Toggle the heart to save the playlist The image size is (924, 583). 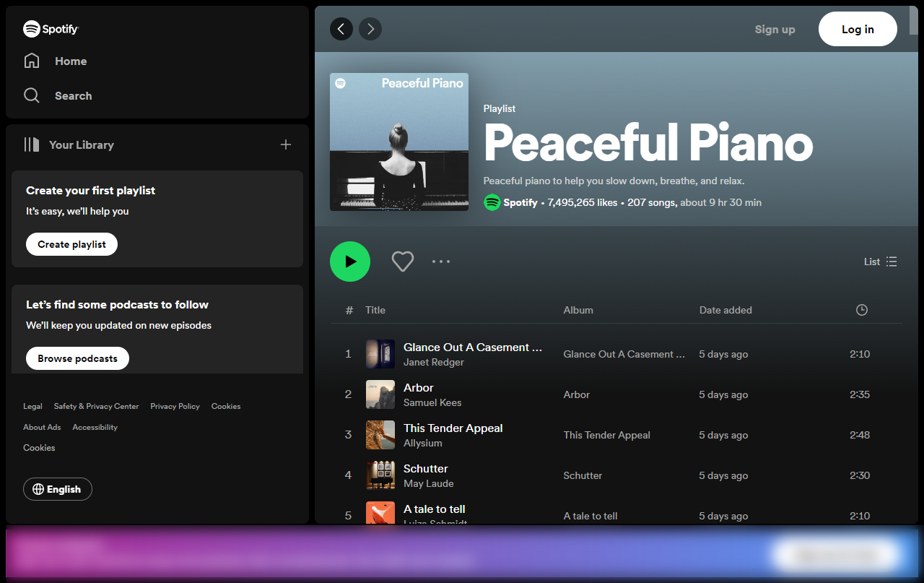(x=403, y=262)
